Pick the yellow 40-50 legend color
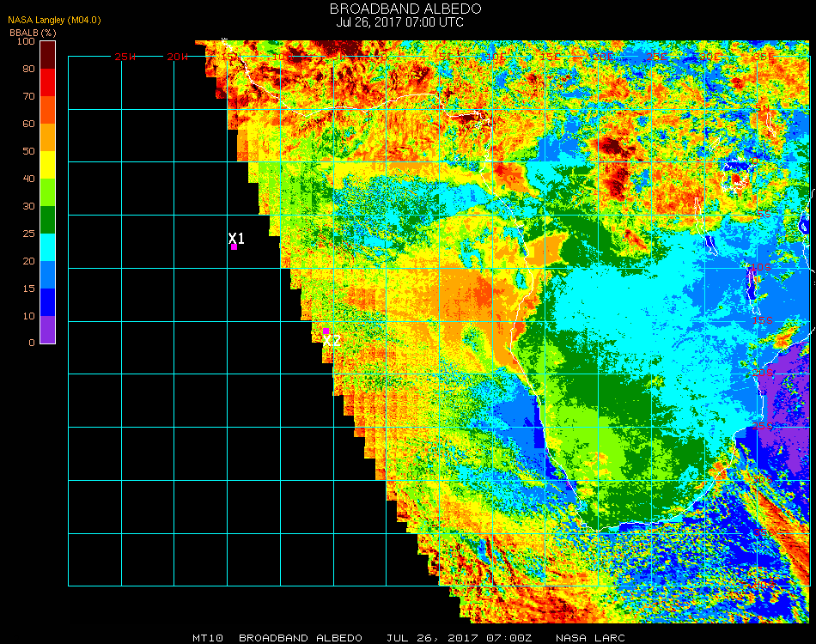The image size is (816, 644). pos(48,165)
